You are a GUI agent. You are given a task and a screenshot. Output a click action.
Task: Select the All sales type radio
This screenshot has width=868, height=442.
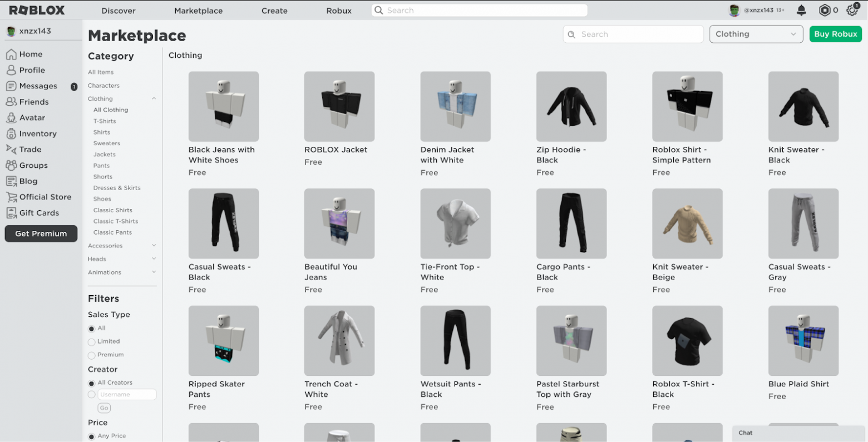tap(92, 329)
